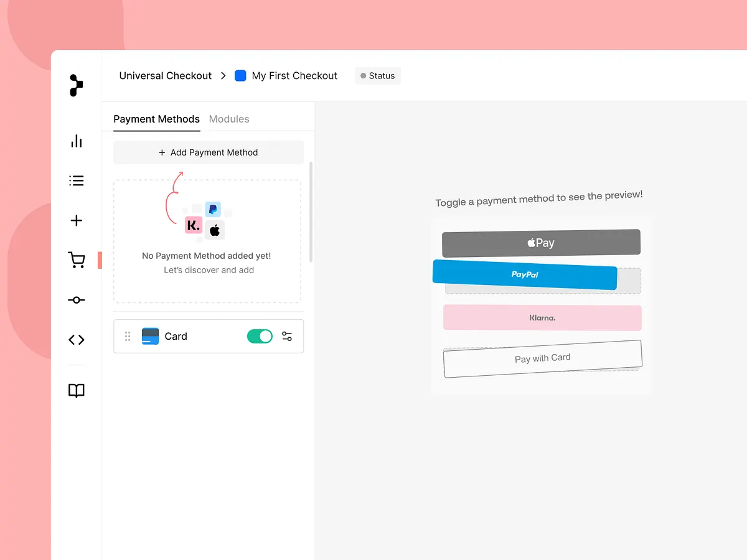This screenshot has width=747, height=560.
Task: Click the Card label in the row
Action: pyautogui.click(x=176, y=336)
